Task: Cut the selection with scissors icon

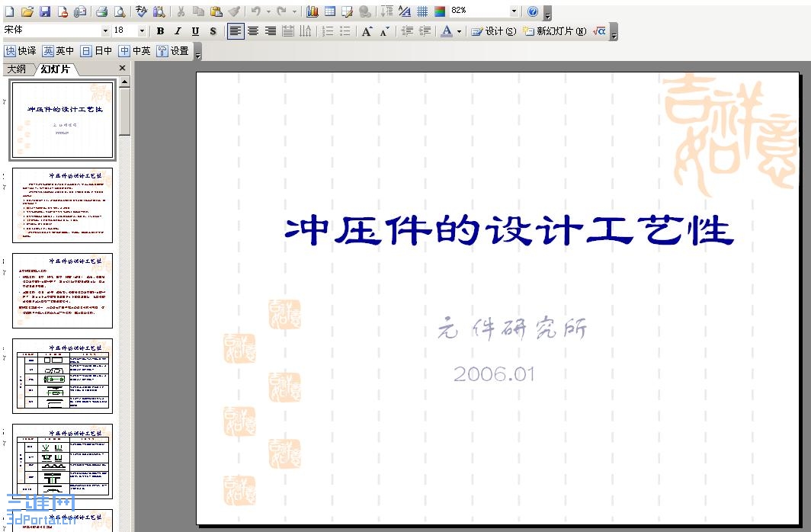Action: pyautogui.click(x=181, y=11)
